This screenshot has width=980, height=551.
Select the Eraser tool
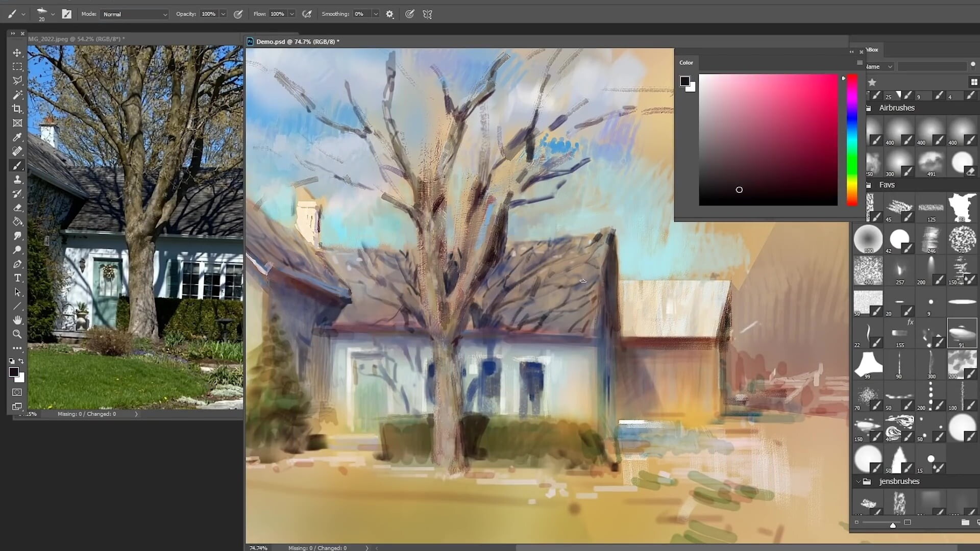(x=17, y=208)
